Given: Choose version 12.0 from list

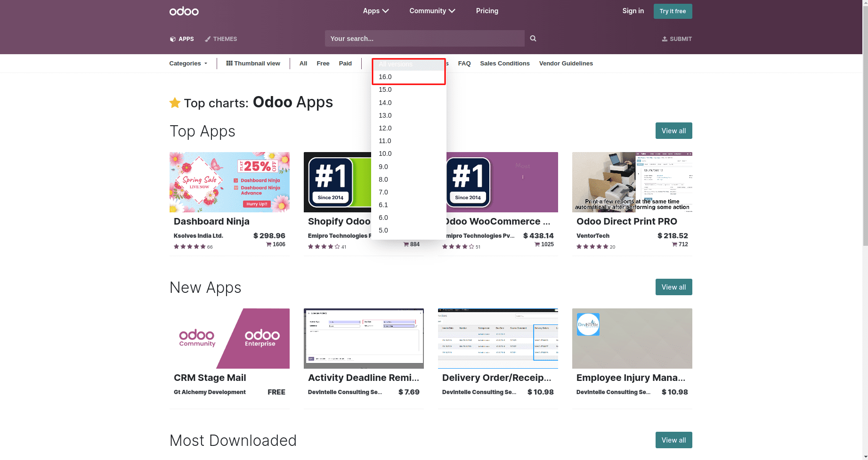Looking at the screenshot, I should pos(409,128).
